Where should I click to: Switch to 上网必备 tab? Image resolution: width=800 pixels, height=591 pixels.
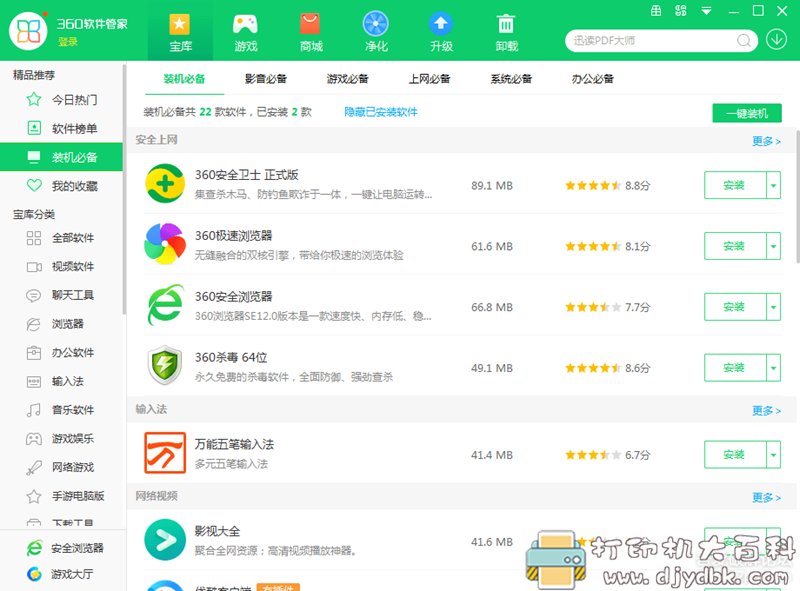[429, 79]
